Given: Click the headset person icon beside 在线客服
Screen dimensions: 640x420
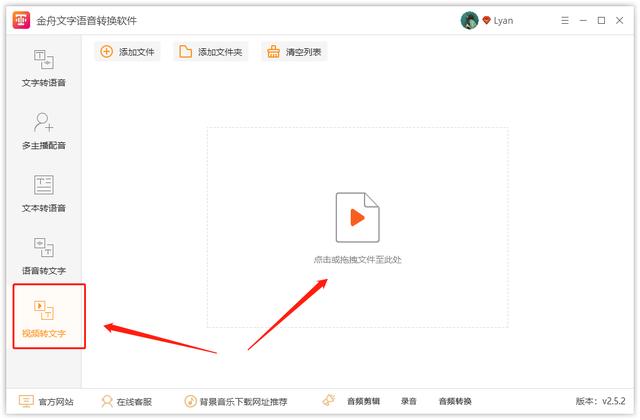Looking at the screenshot, I should click(107, 402).
